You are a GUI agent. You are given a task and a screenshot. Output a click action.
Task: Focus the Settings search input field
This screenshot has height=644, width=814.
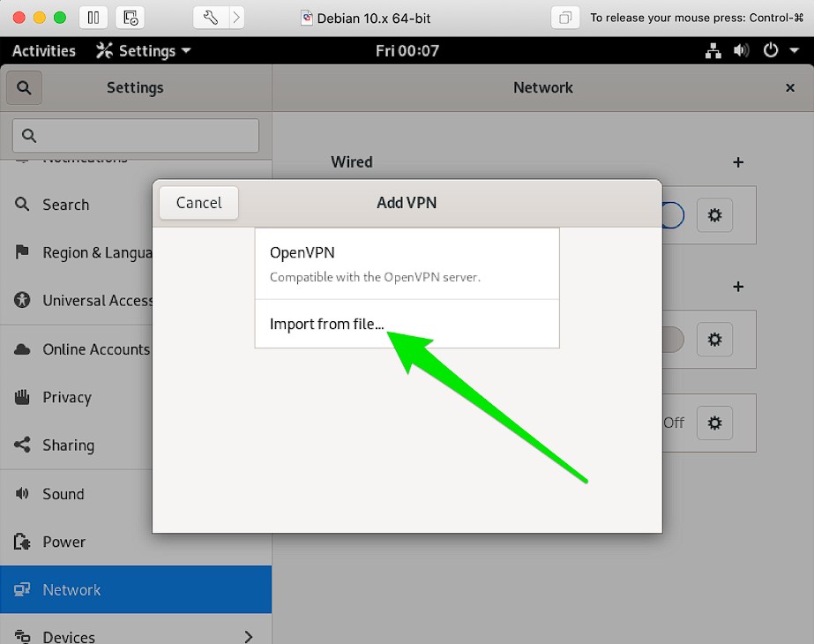pos(136,136)
